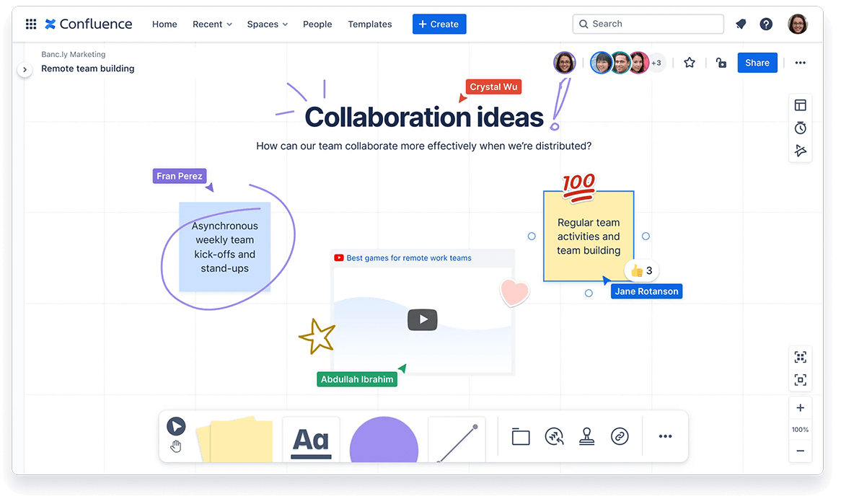Open the Spaces dropdown
The image size is (841, 504).
(x=267, y=24)
